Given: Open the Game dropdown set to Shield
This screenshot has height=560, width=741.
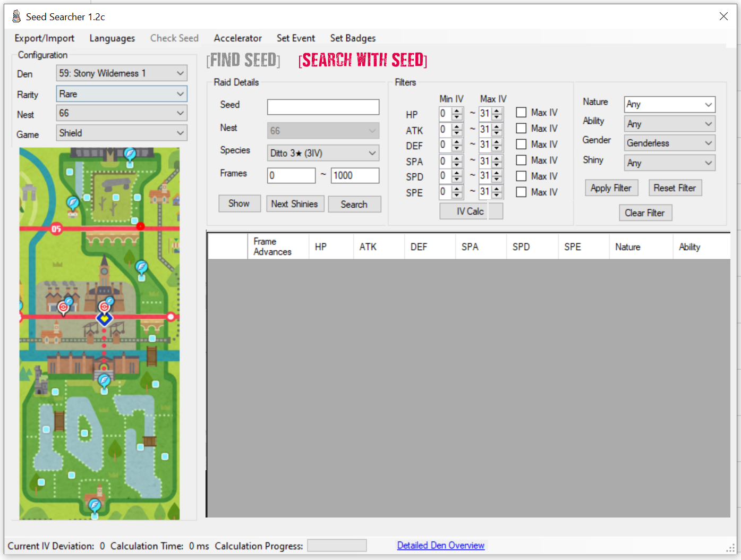Looking at the screenshot, I should 122,133.
